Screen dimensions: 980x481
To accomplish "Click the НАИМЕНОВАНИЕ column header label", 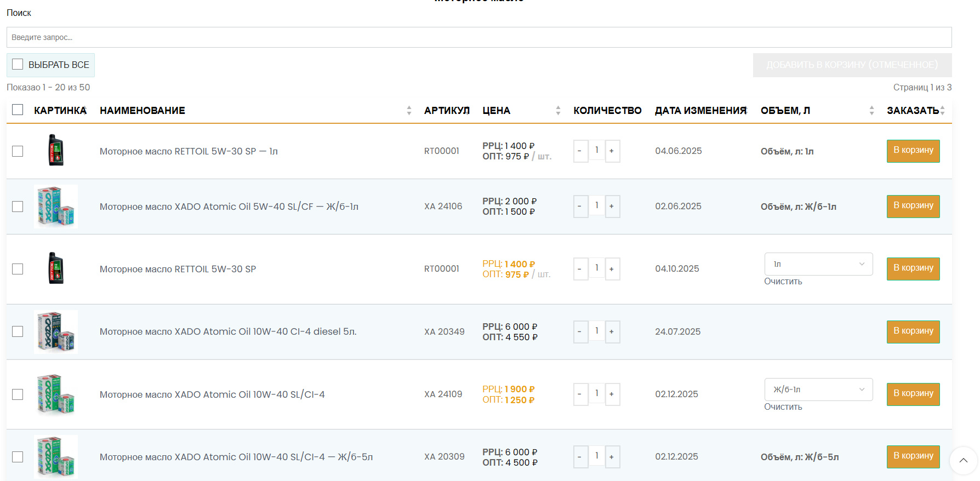I will coord(143,111).
